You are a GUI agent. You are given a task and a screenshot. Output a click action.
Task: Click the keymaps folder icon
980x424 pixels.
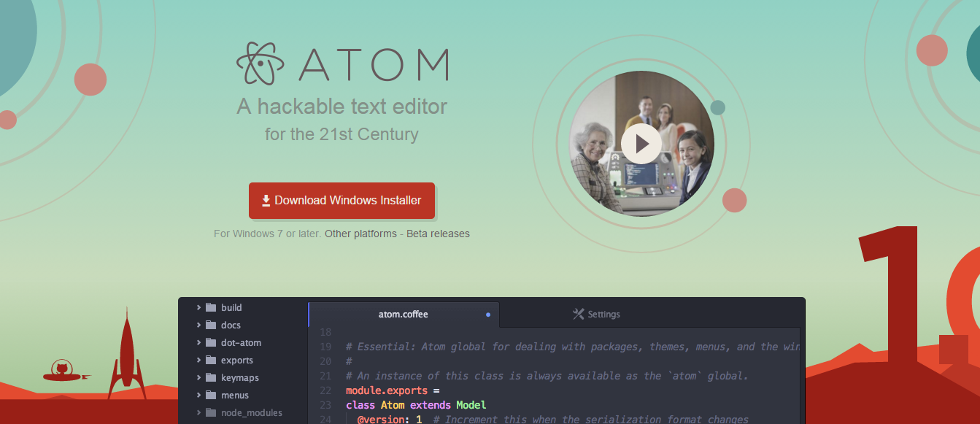[211, 377]
